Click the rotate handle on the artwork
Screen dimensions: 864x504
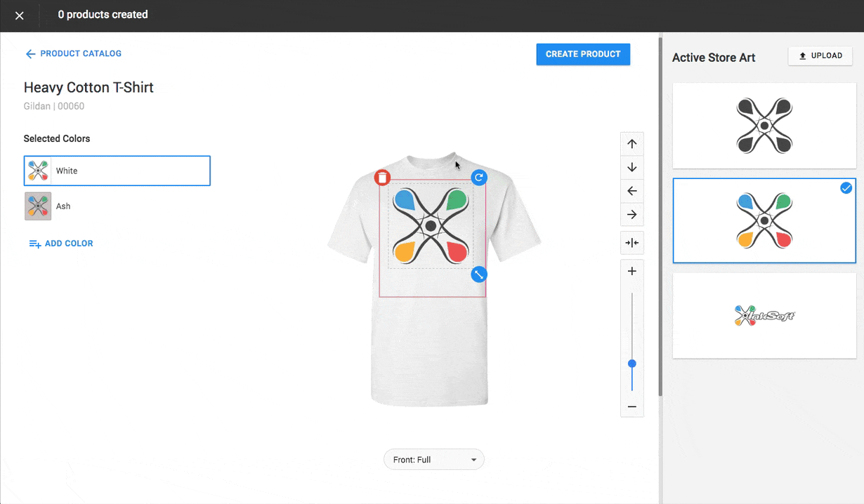pos(479,177)
